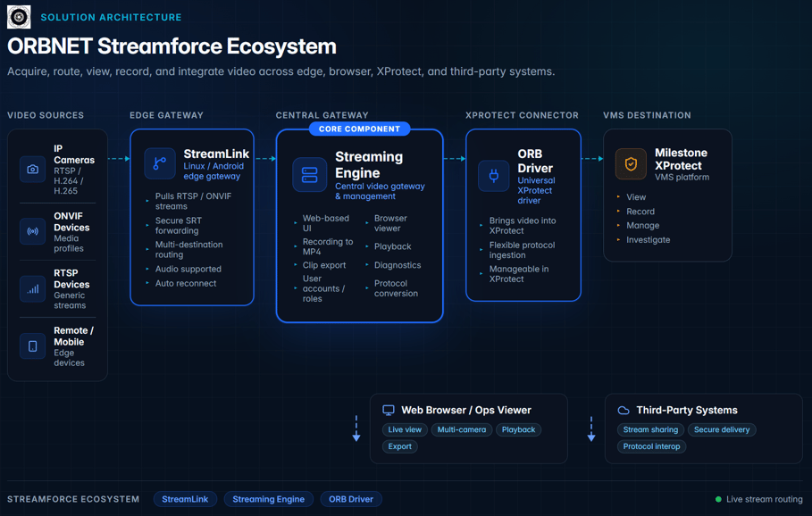The width and height of the screenshot is (812, 516).
Task: Click 'Multi-destination routing' bullet
Action: 188,249
